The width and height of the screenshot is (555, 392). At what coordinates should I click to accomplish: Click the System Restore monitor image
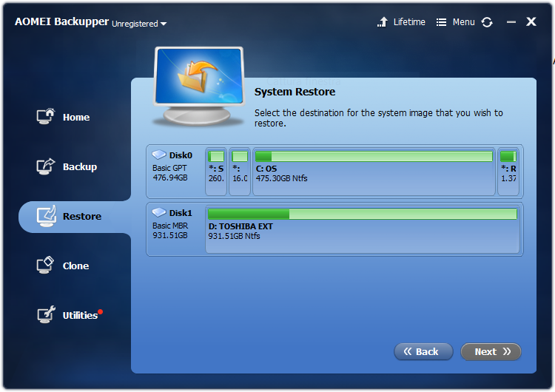tap(199, 86)
